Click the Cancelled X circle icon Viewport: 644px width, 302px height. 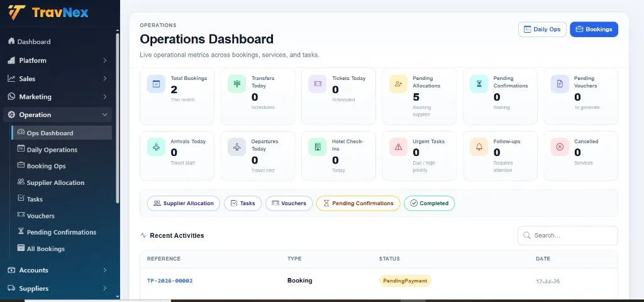pos(560,147)
